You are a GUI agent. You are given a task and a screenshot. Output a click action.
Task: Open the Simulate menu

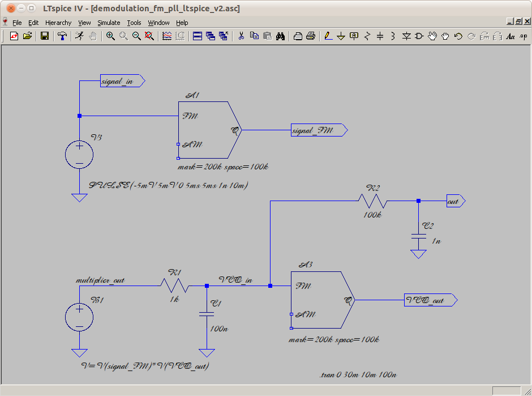[x=109, y=23]
